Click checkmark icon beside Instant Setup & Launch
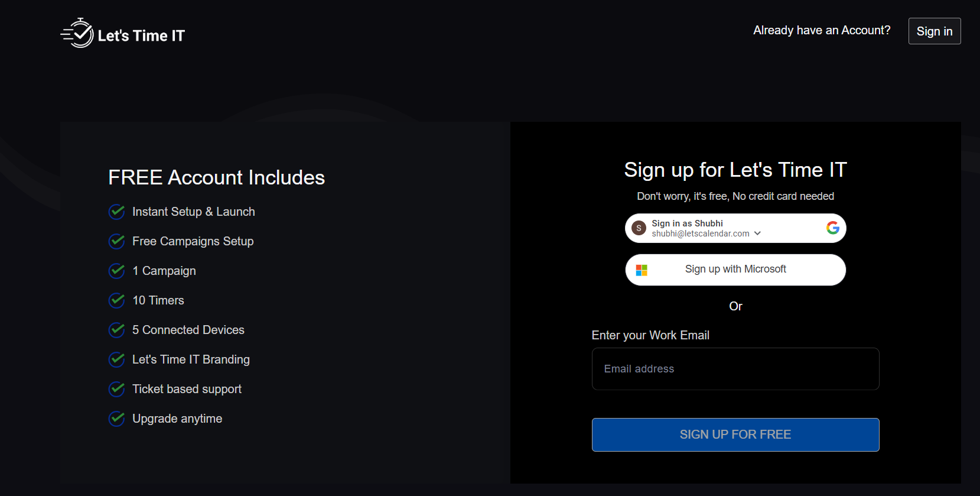The image size is (980, 496). click(x=117, y=212)
